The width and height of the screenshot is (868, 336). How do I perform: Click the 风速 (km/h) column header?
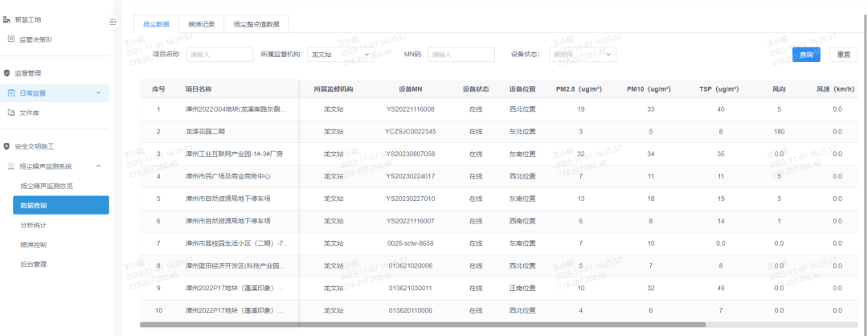(x=837, y=89)
